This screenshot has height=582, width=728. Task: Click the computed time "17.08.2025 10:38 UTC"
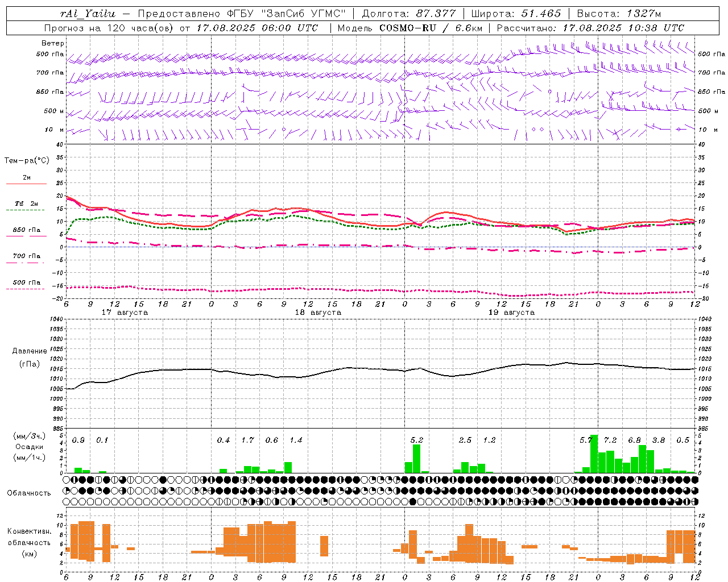click(623, 28)
